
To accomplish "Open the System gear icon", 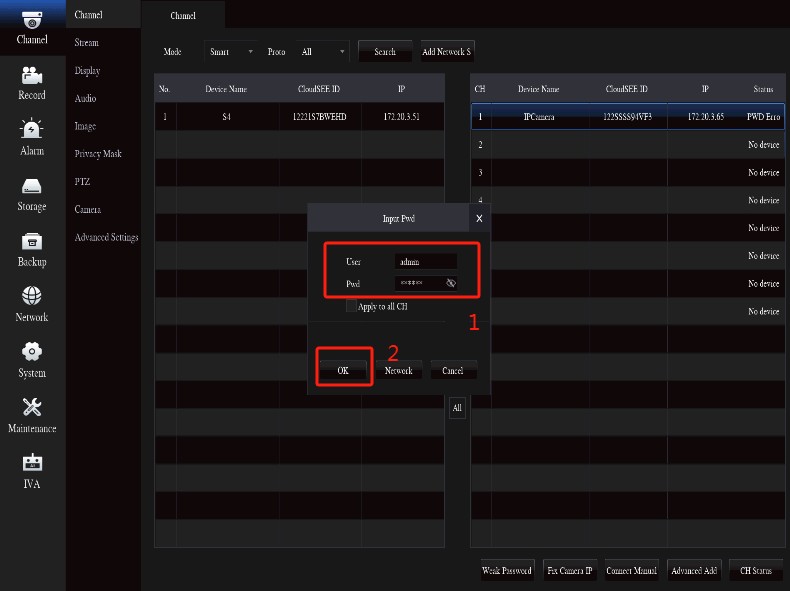I will [x=32, y=352].
